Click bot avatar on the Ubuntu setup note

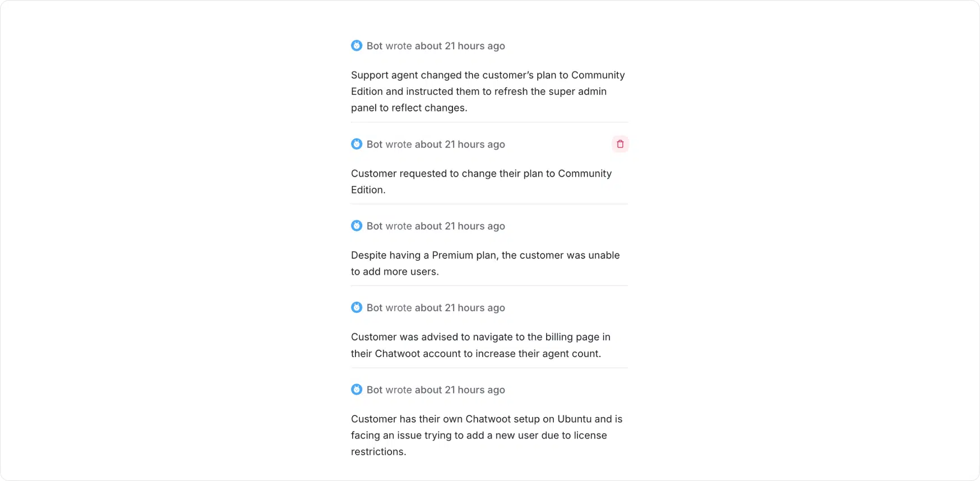click(x=357, y=390)
